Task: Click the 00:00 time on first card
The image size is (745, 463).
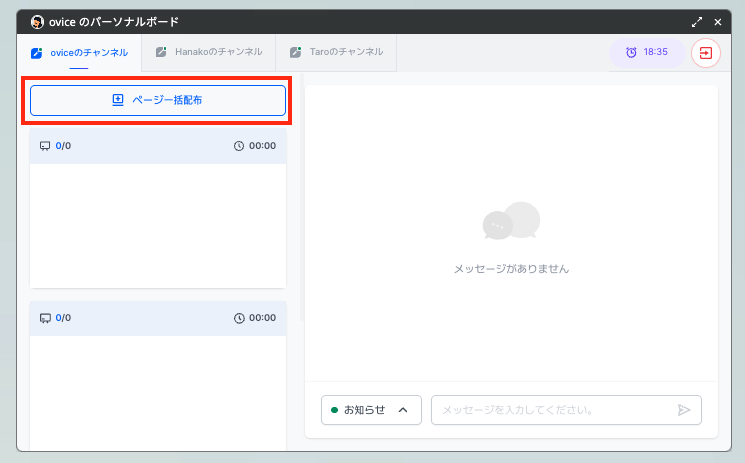Action: pos(262,145)
